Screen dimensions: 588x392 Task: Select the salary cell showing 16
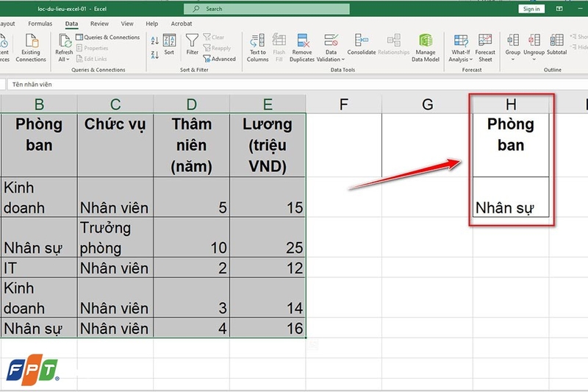coord(268,328)
